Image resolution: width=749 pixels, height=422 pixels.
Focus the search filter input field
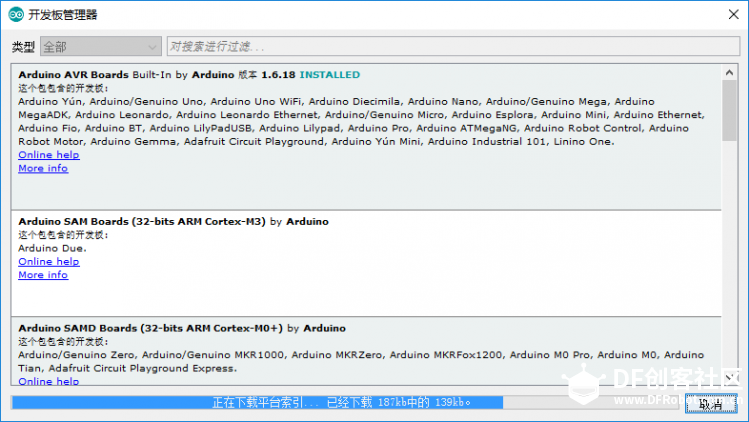pos(453,46)
